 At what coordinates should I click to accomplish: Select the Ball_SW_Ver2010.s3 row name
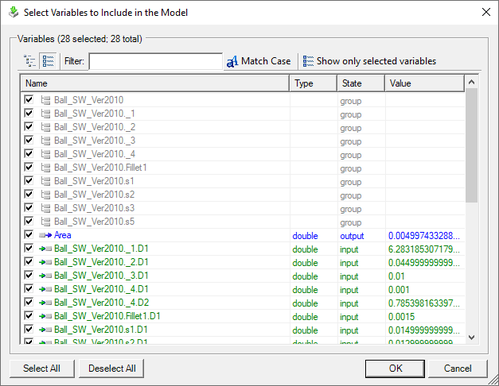94,208
